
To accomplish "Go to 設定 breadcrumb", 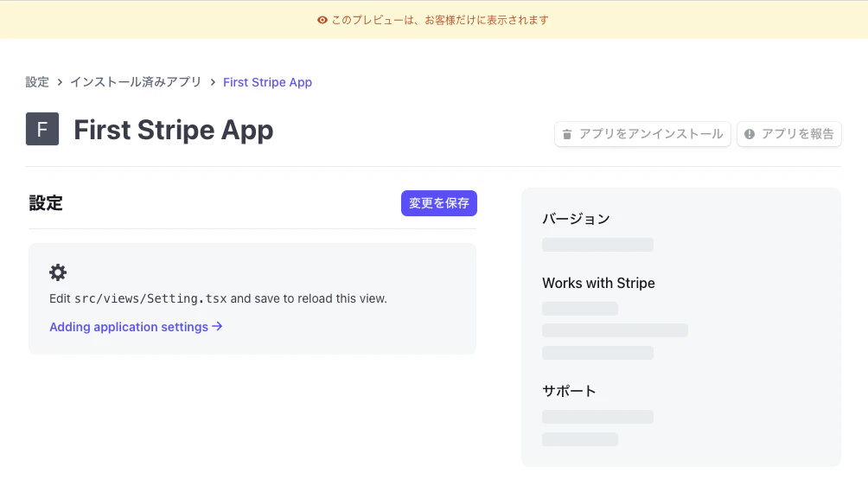I will coord(37,82).
